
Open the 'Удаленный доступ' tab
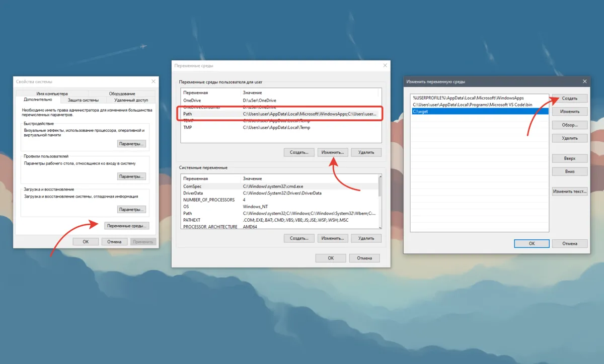pos(131,100)
